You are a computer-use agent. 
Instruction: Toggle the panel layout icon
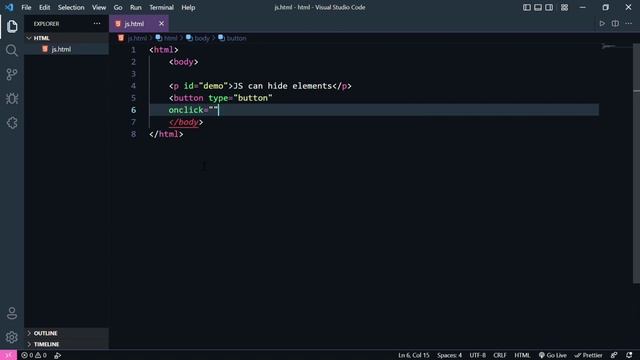click(538, 7)
